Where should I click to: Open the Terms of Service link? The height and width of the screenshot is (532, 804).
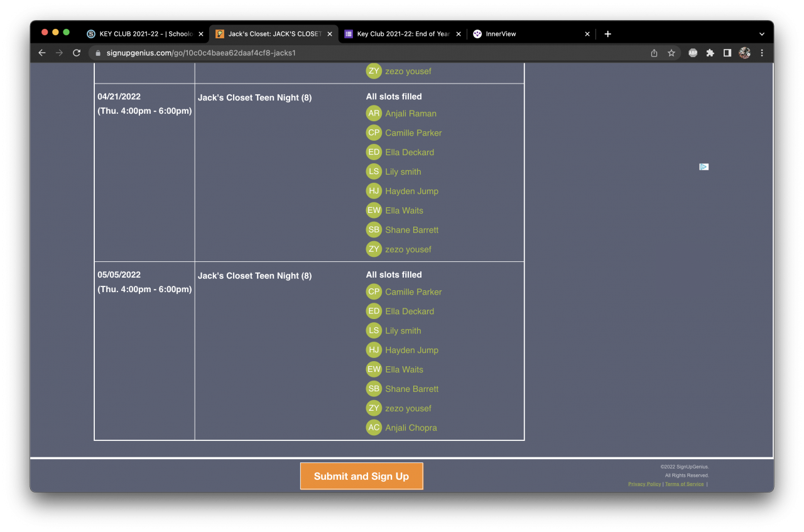684,484
